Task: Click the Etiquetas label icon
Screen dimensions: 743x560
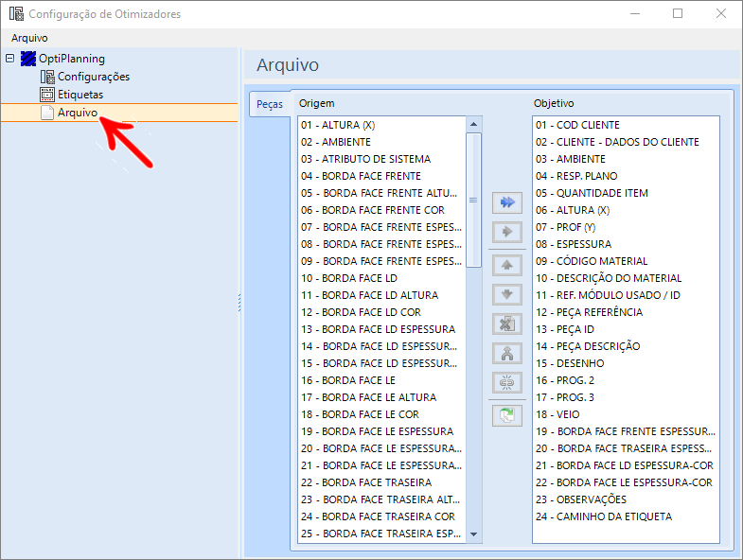Action: click(47, 95)
